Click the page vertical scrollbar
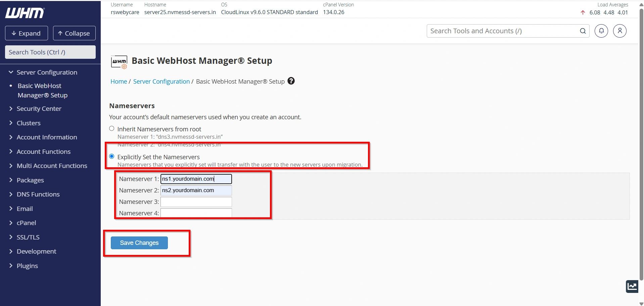Viewport: 644px width, 306px height. click(x=641, y=144)
